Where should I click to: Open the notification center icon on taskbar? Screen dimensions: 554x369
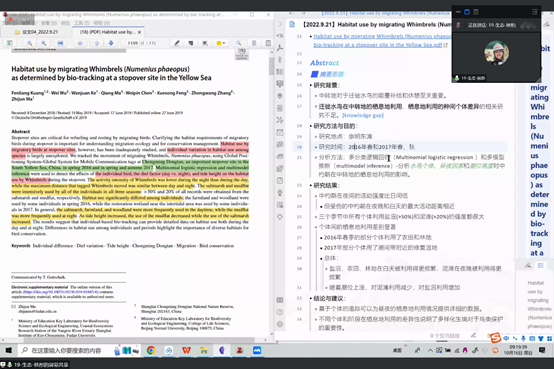click(x=542, y=350)
